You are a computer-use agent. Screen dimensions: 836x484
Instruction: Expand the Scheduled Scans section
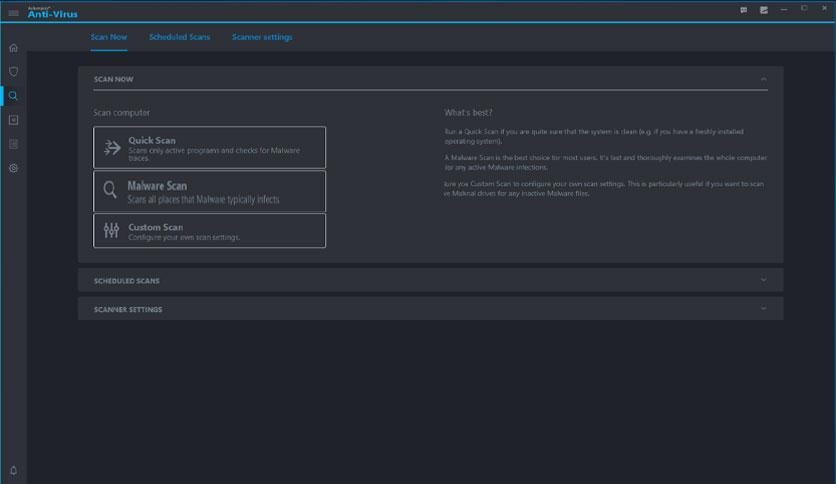click(x=431, y=280)
